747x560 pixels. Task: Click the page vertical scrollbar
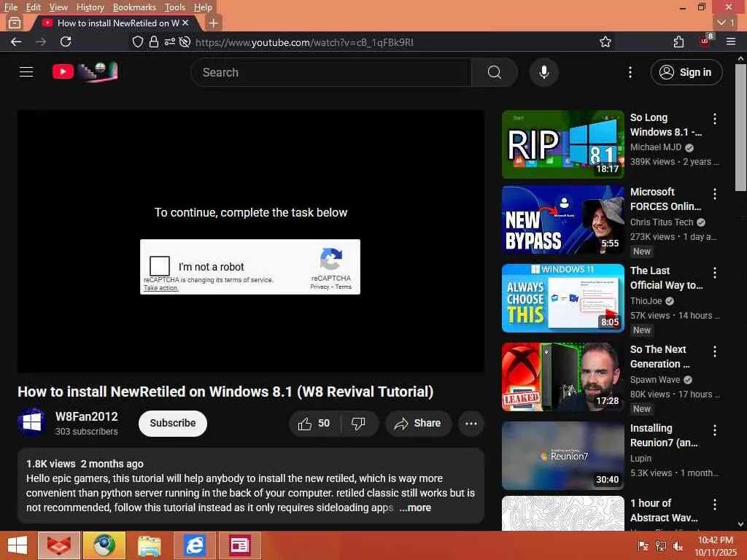[x=740, y=127]
